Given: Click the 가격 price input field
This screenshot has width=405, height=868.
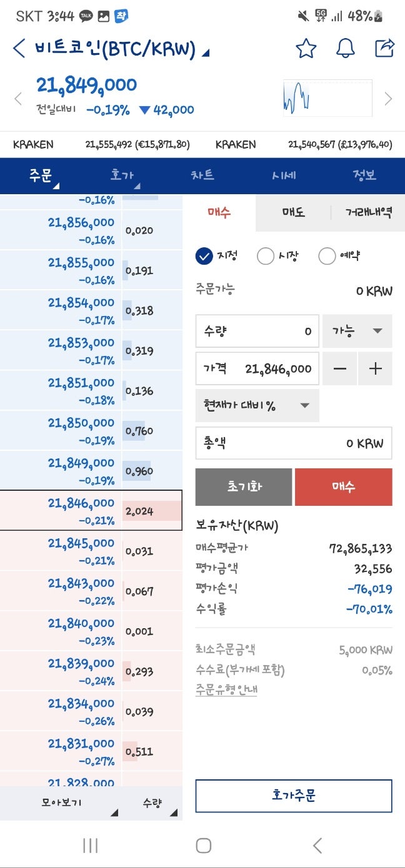Looking at the screenshot, I should point(257,368).
